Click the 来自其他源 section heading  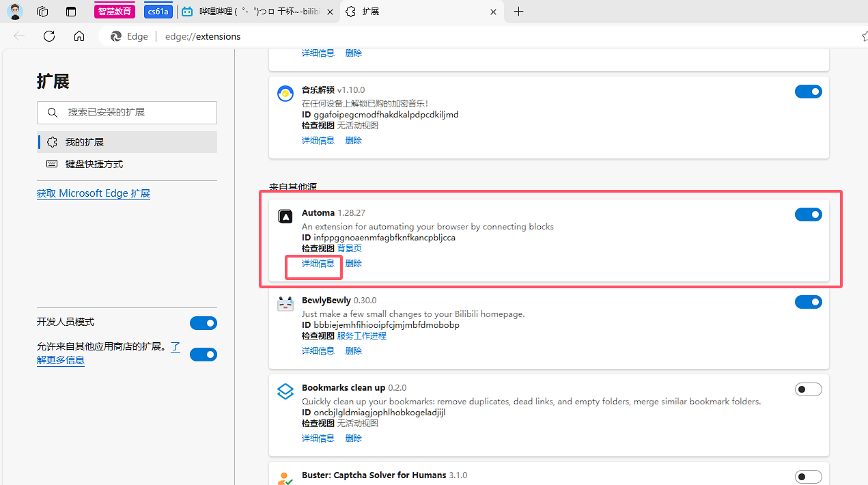tap(293, 187)
